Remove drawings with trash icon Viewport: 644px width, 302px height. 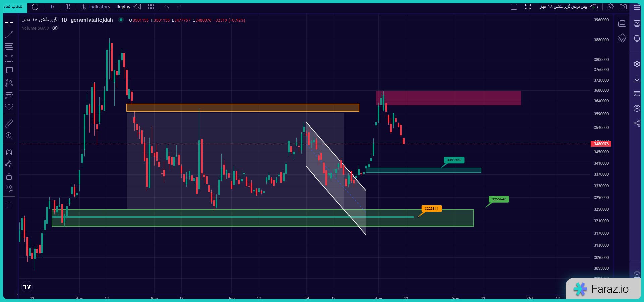9,205
